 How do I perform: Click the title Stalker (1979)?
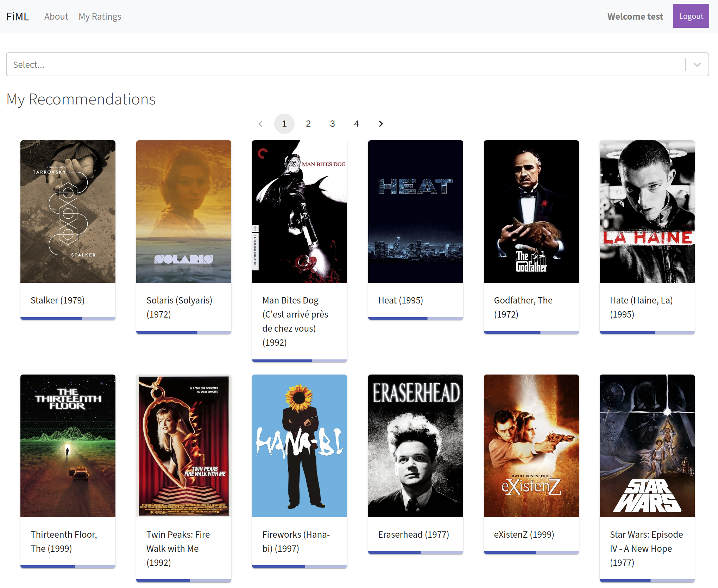(x=58, y=300)
